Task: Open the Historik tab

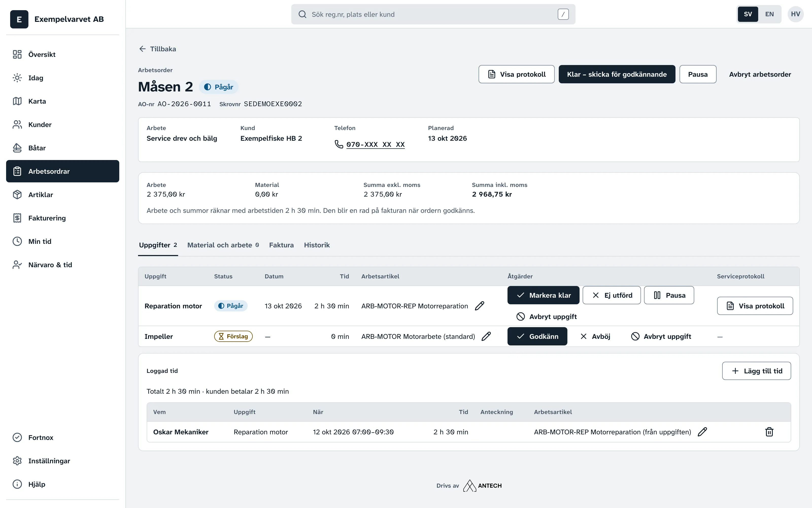Action: coord(317,245)
